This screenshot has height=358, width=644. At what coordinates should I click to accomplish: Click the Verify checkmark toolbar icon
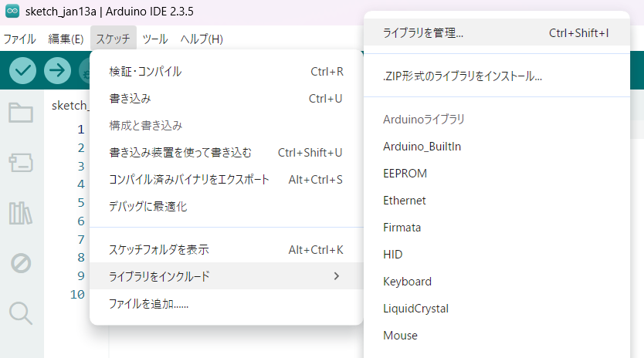(23, 70)
